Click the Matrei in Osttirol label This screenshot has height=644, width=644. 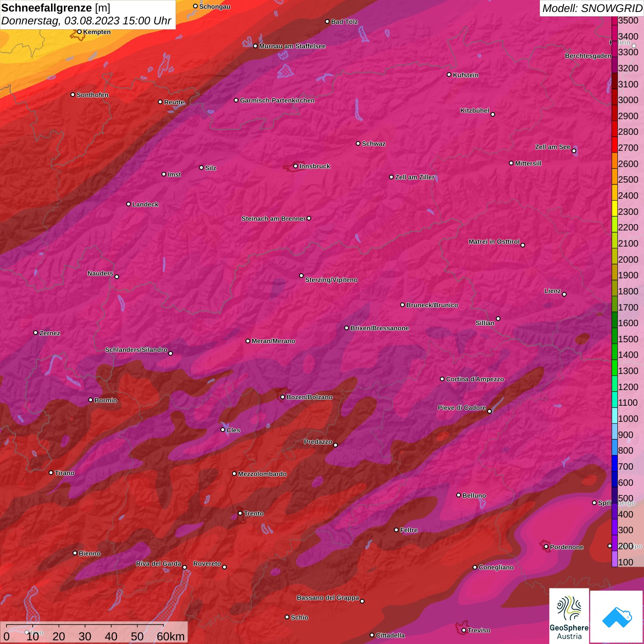(494, 241)
